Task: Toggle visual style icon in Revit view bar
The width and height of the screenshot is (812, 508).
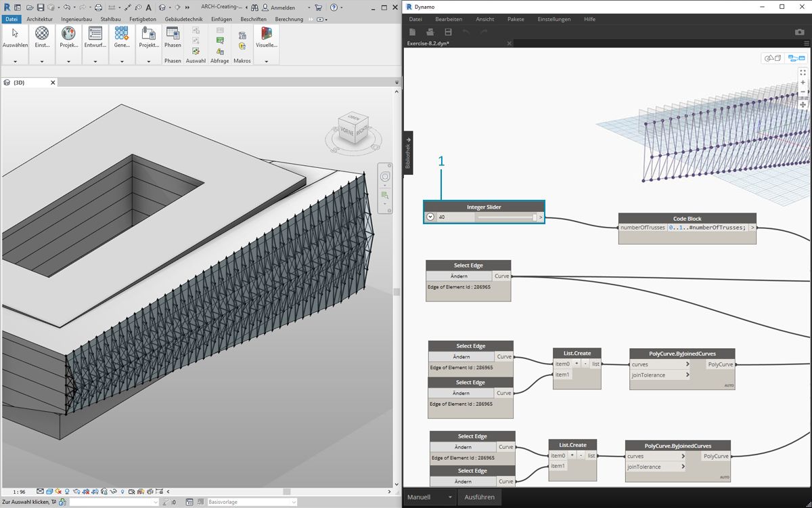Action: click(x=49, y=491)
